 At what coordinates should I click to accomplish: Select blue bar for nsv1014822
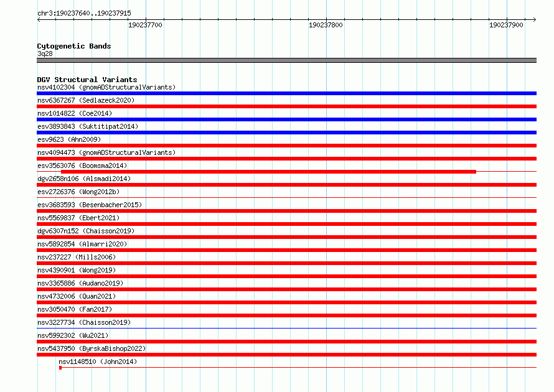coord(286,119)
